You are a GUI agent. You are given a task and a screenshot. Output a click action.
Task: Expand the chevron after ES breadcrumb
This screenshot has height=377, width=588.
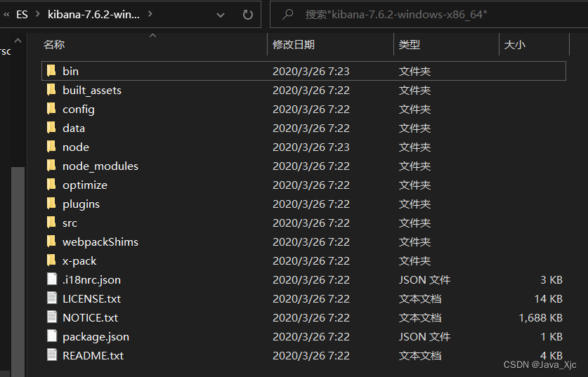pyautogui.click(x=37, y=14)
